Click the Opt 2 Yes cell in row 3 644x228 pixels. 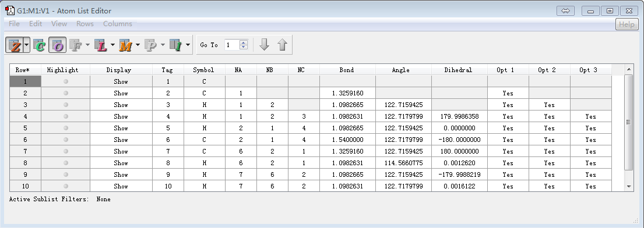pos(550,105)
